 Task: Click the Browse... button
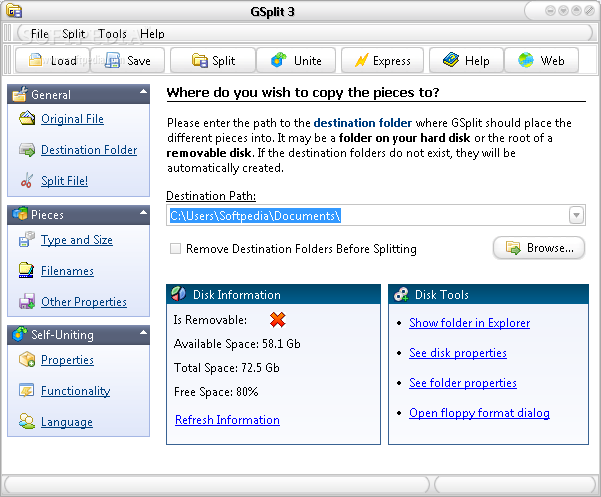(x=539, y=248)
